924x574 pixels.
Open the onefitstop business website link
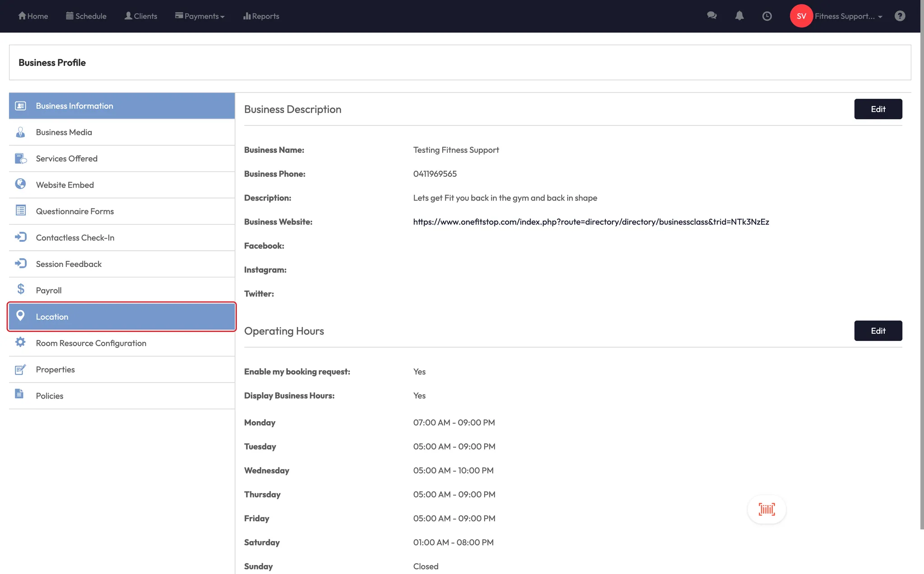[x=591, y=222]
